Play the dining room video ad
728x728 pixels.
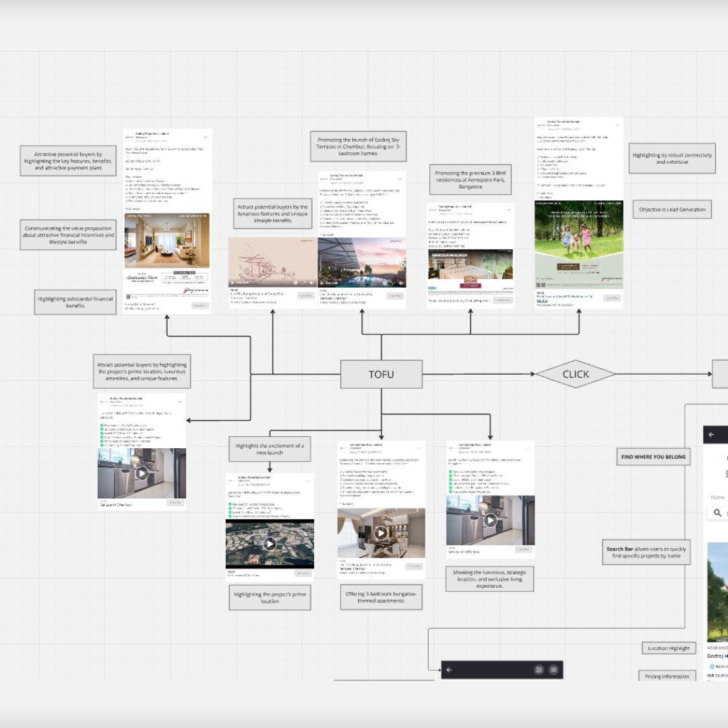(381, 533)
